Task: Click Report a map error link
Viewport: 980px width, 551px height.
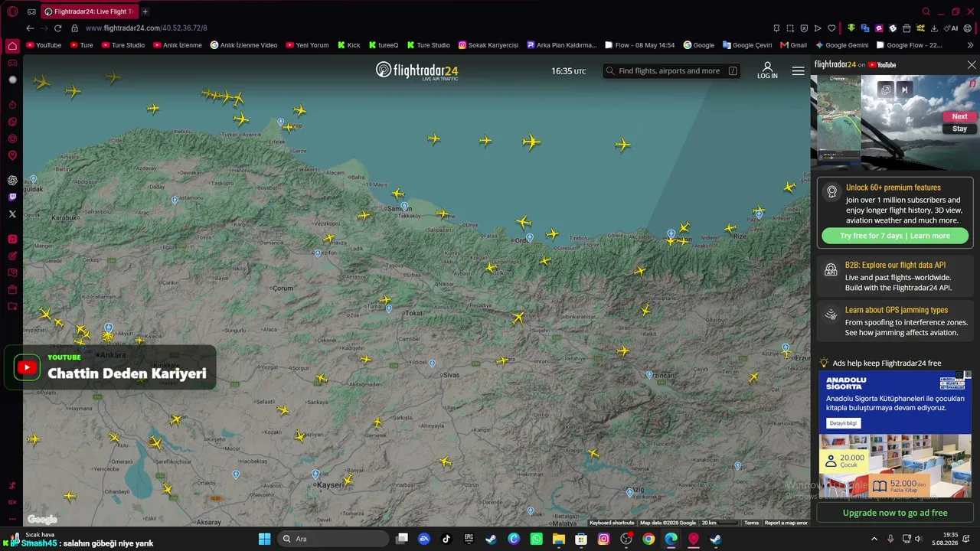Action: [786, 523]
